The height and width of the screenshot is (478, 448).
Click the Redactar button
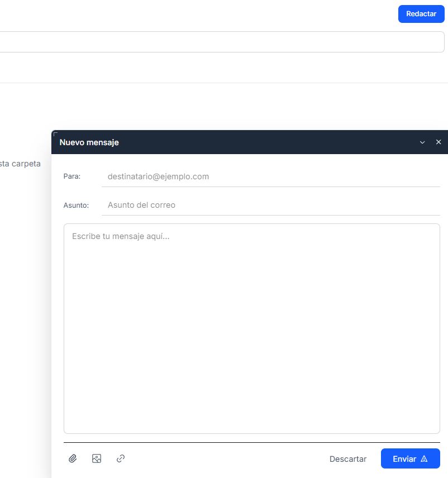coord(421,13)
